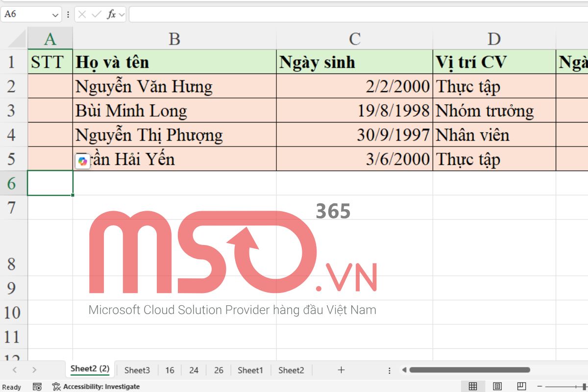Expand the formula bar chevron
588x392 pixels.
click(122, 15)
